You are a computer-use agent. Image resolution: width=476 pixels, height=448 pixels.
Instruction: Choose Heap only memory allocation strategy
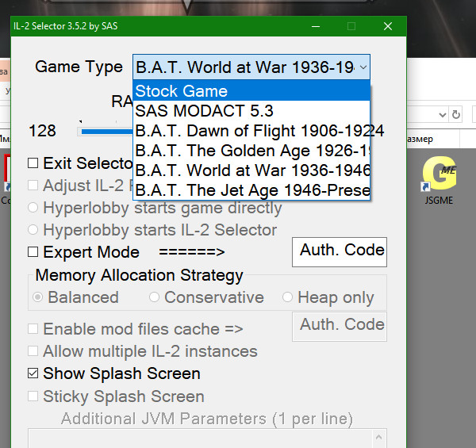287,297
